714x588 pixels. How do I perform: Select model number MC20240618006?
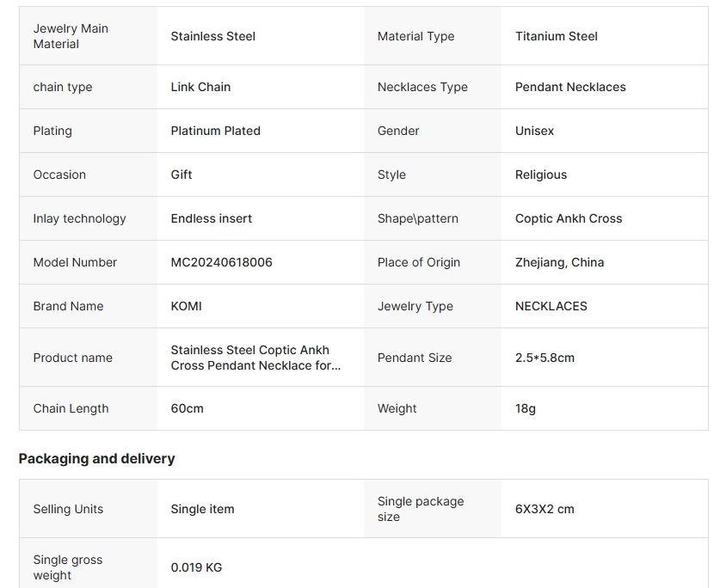click(221, 262)
